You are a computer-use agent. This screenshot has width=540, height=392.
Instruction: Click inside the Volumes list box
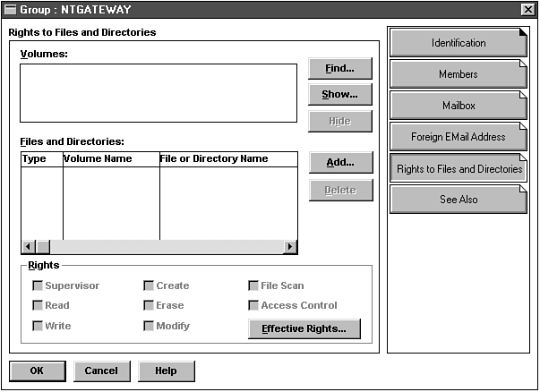[x=159, y=92]
